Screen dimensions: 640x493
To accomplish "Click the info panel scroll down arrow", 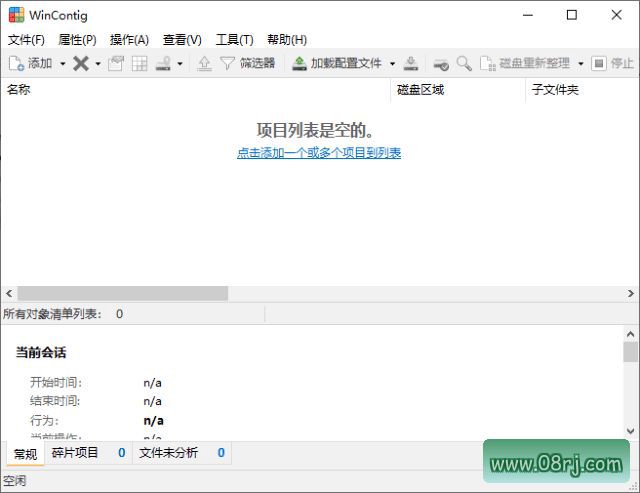I will pyautogui.click(x=630, y=431).
